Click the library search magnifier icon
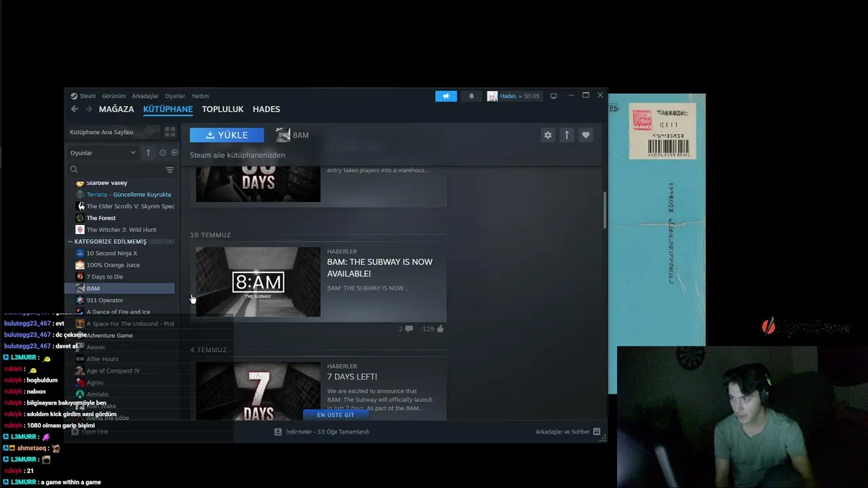Image resolution: width=868 pixels, height=488 pixels. [74, 169]
